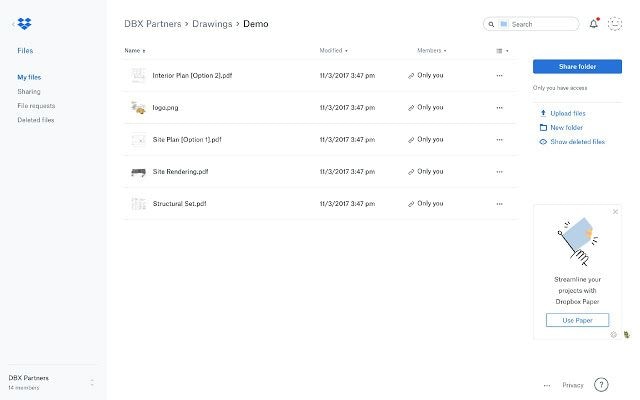This screenshot has width=640, height=400.
Task: Open the account avatar menu
Action: click(615, 23)
